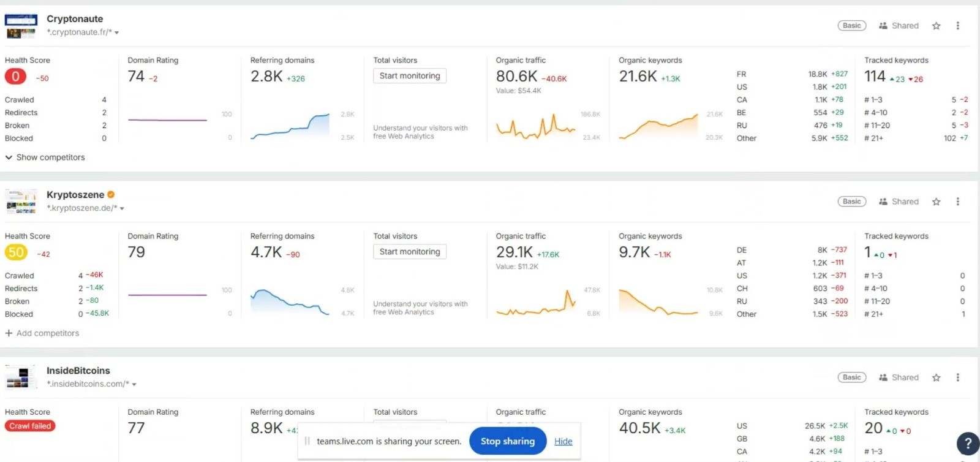Click Cryptonaute Organic traffic 80.6K
This screenshot has width=980, height=462.
[x=516, y=76]
